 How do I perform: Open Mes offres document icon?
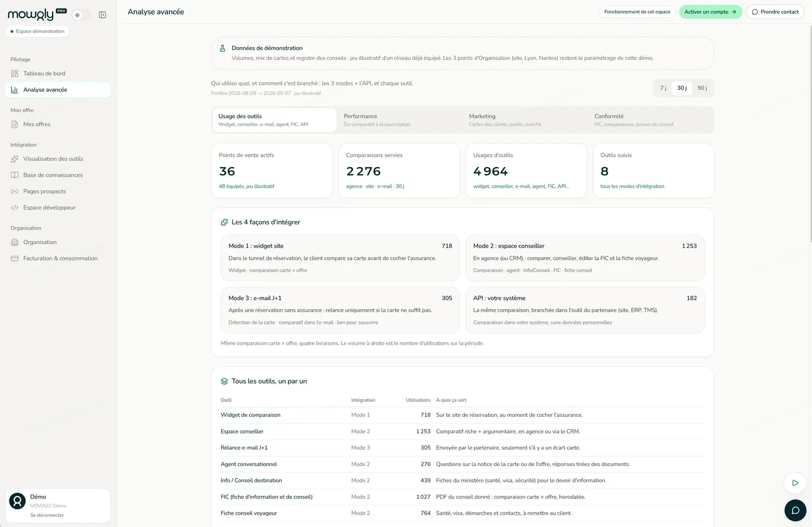(x=15, y=124)
